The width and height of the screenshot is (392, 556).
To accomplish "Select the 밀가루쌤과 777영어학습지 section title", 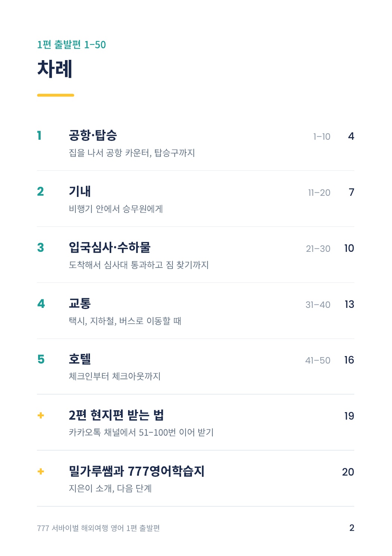I will [137, 471].
